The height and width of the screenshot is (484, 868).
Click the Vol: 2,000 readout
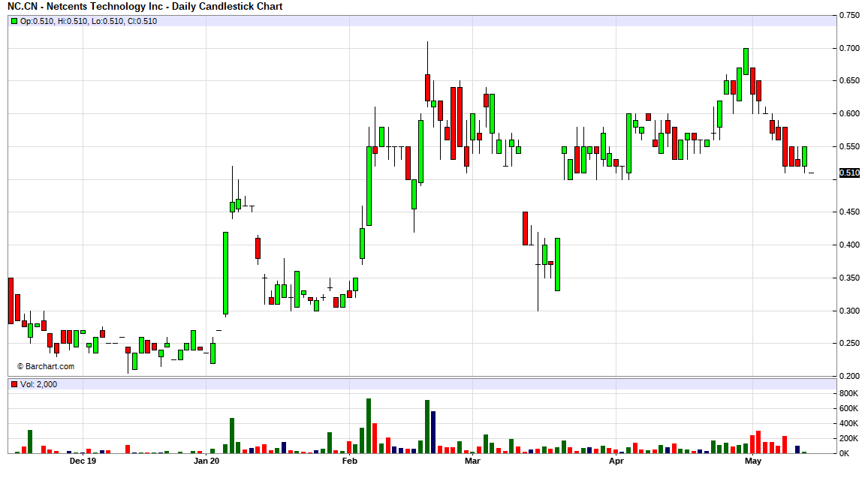39,384
